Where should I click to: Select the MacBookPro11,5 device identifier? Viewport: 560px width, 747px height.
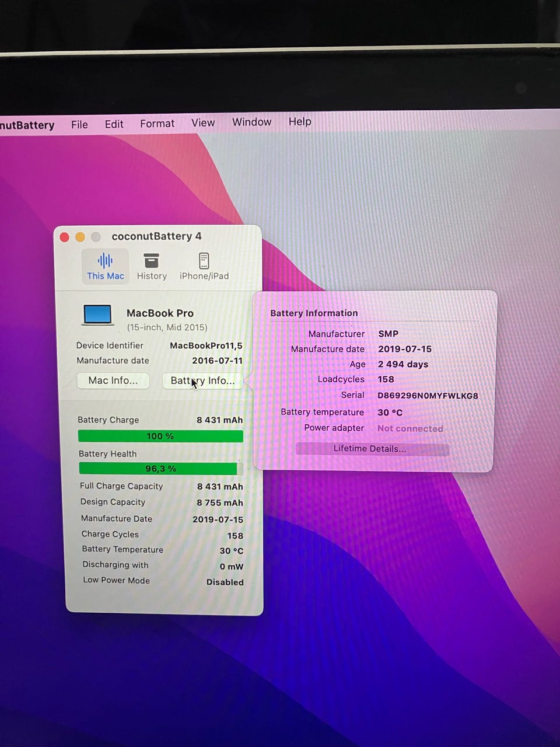(x=206, y=345)
